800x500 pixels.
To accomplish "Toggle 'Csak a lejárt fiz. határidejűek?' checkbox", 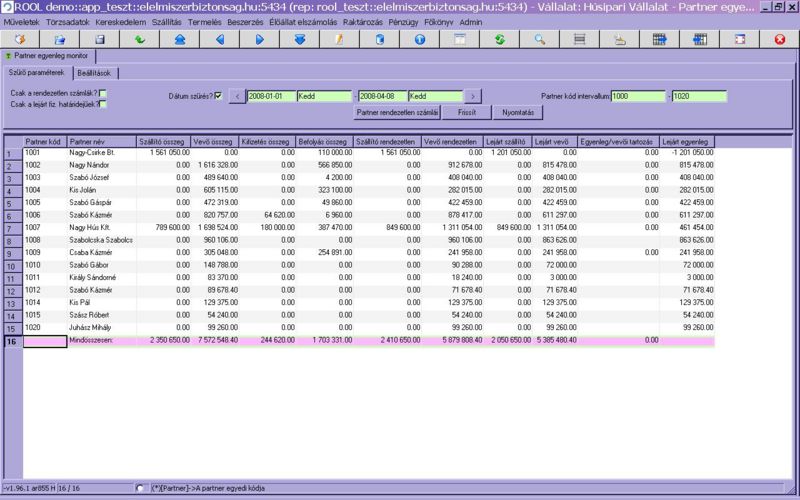I will 103,104.
